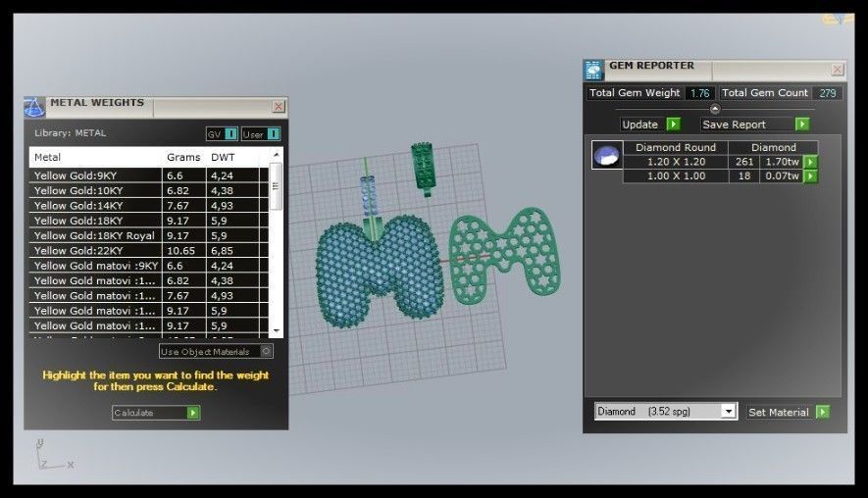Click the 261 gem count cell

coord(744,162)
